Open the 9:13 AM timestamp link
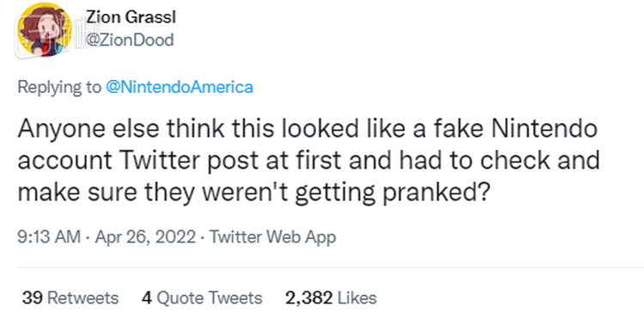 tap(49, 237)
